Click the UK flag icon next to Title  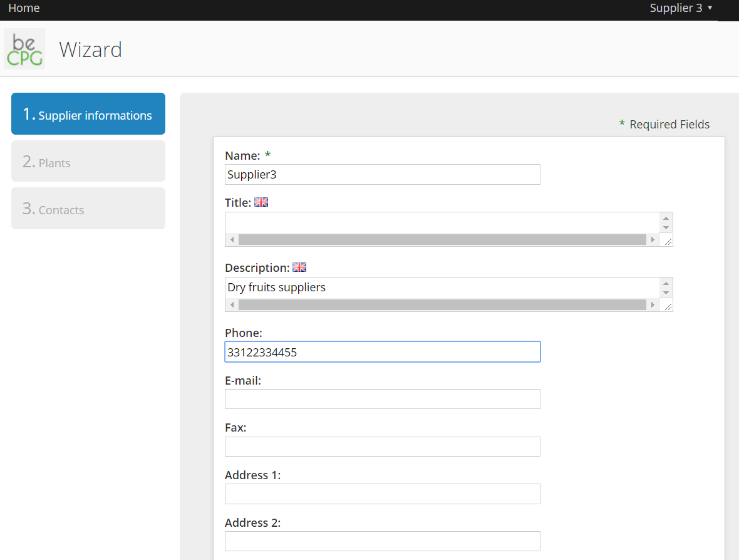click(261, 202)
